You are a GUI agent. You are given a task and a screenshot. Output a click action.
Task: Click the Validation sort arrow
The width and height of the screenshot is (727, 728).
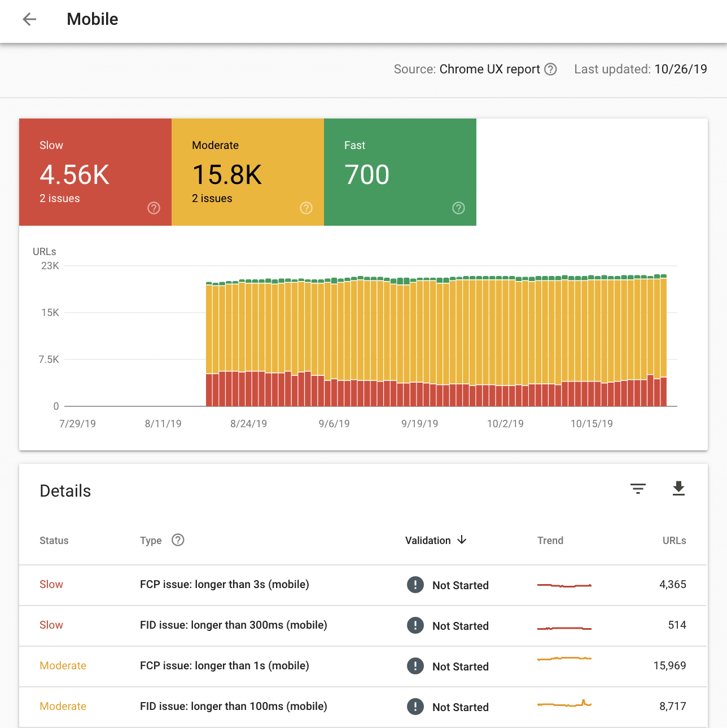[x=462, y=540]
